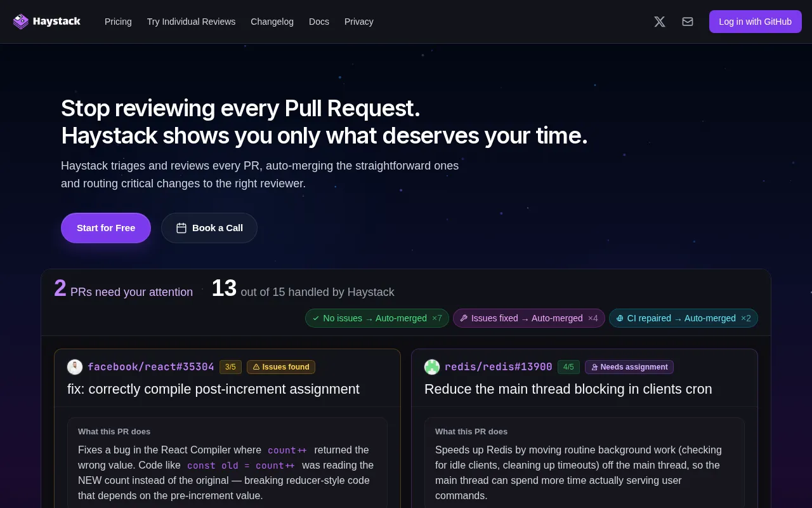The width and height of the screenshot is (812, 508).
Task: Select the No issues Auto-merged ×7 filter
Action: click(377, 318)
